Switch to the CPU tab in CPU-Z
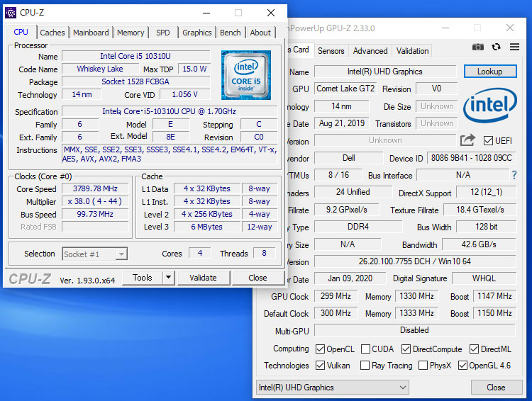 pyautogui.click(x=21, y=32)
